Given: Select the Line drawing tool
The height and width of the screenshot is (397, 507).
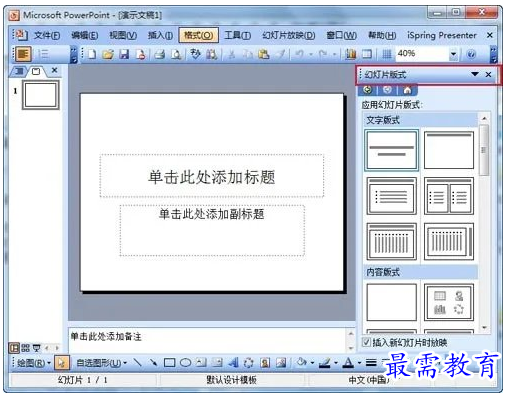Looking at the screenshot, I should (x=137, y=362).
